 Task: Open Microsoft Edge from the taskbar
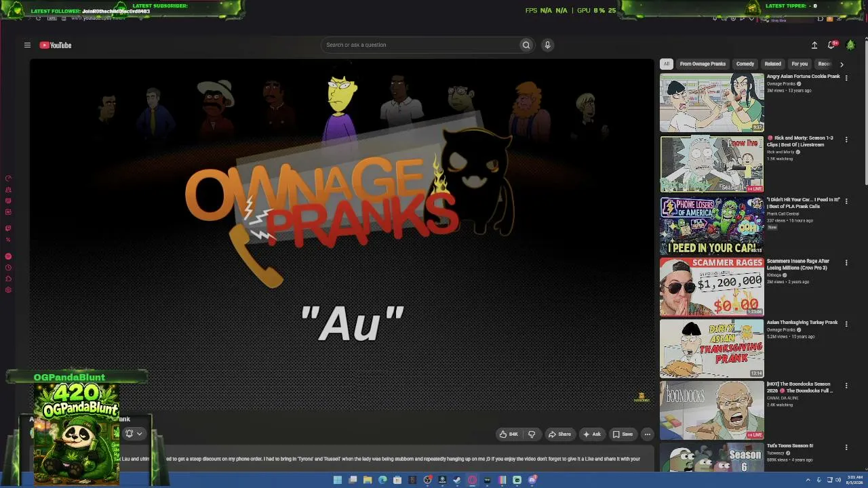[x=382, y=480]
